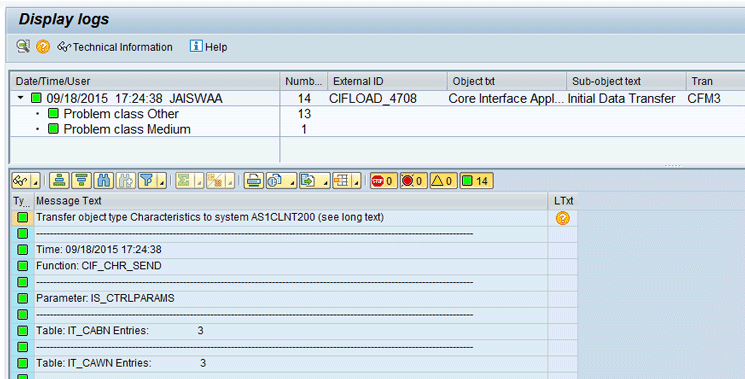Select 'Table: IT_CABN Entries' message
Image resolution: width=745 pixels, height=379 pixels.
[120, 331]
